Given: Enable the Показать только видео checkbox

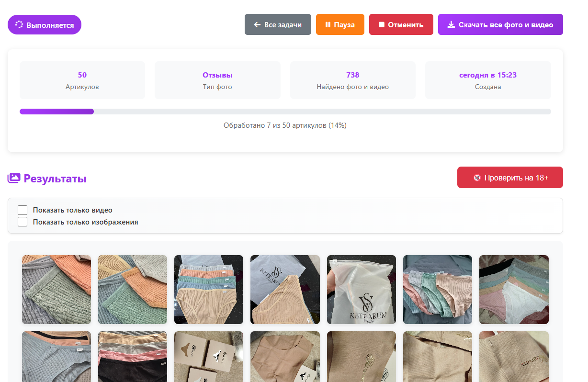Looking at the screenshot, I should pos(23,210).
